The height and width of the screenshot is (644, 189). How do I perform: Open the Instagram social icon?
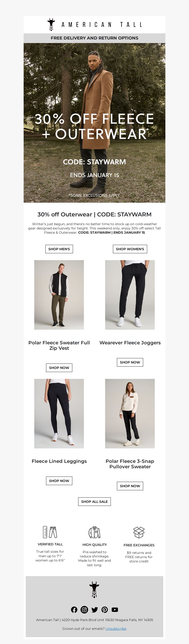pyautogui.click(x=84, y=609)
